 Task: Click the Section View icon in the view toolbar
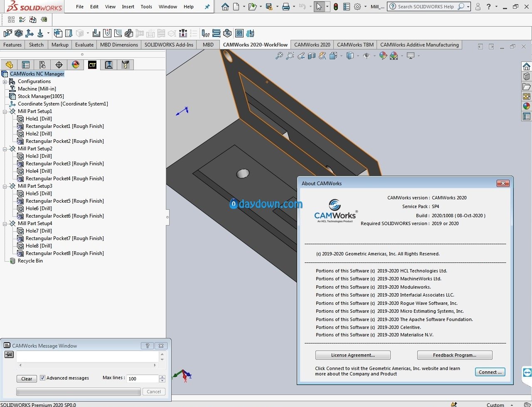click(x=312, y=55)
